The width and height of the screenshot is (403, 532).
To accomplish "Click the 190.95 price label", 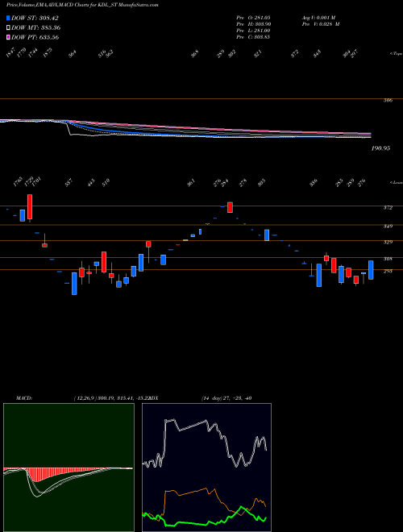I will (381, 148).
